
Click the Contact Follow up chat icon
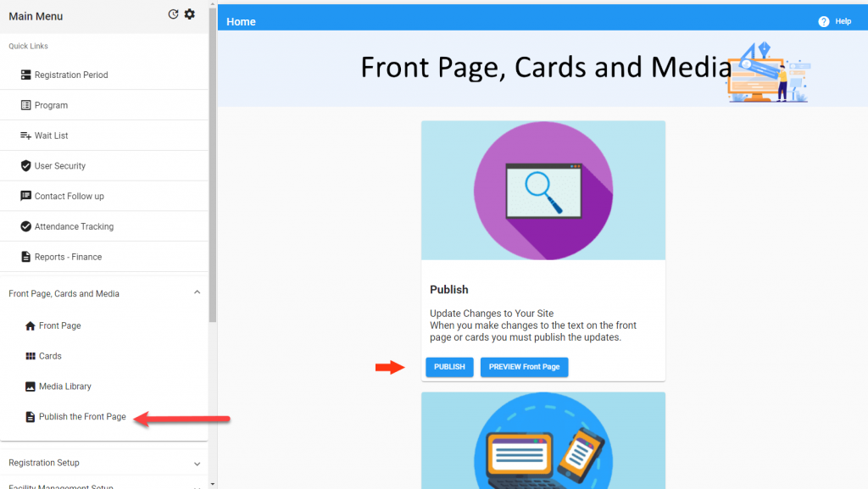pos(25,196)
